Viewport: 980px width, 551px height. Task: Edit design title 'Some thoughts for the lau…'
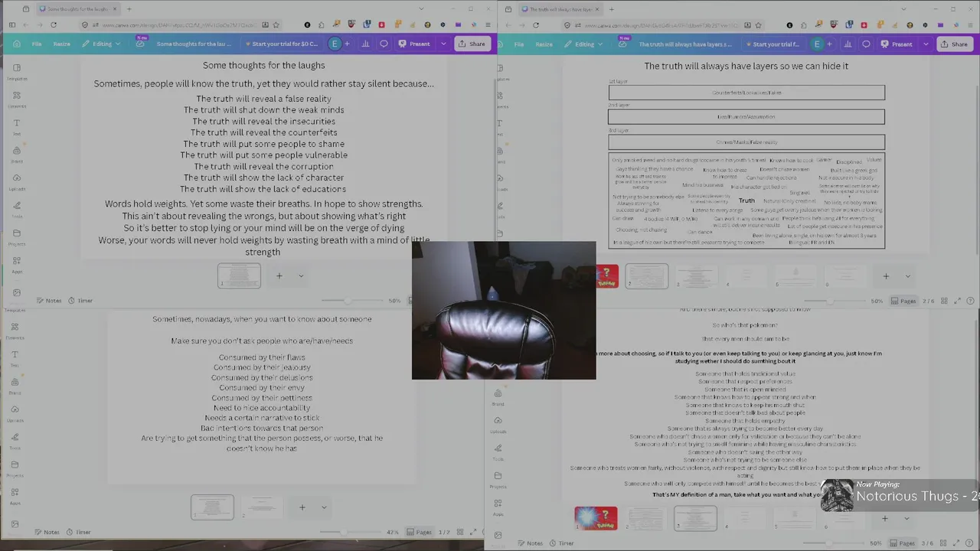click(194, 44)
